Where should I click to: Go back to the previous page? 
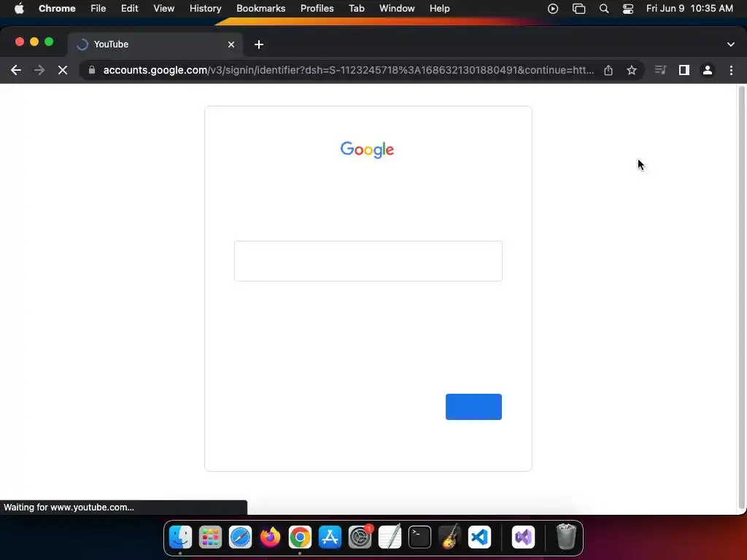click(x=16, y=71)
